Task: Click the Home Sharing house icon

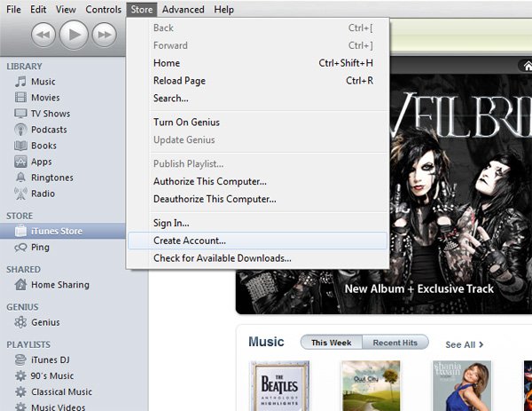Action: [x=20, y=284]
